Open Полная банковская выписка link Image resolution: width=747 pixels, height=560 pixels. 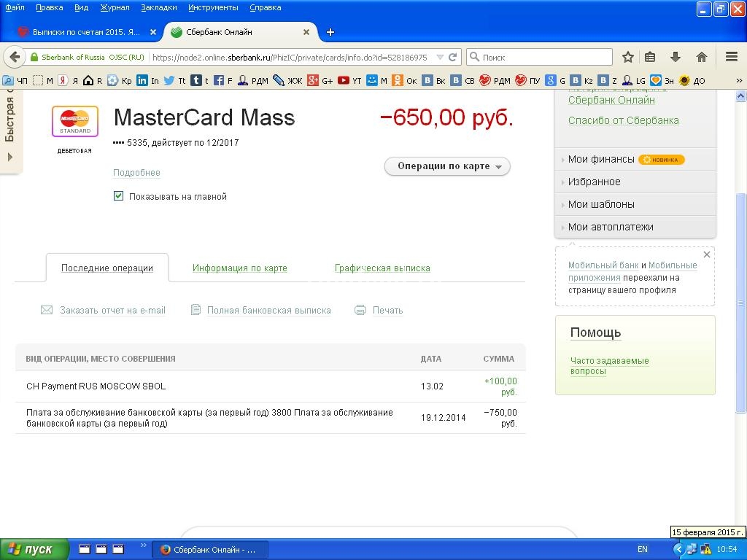pos(268,311)
